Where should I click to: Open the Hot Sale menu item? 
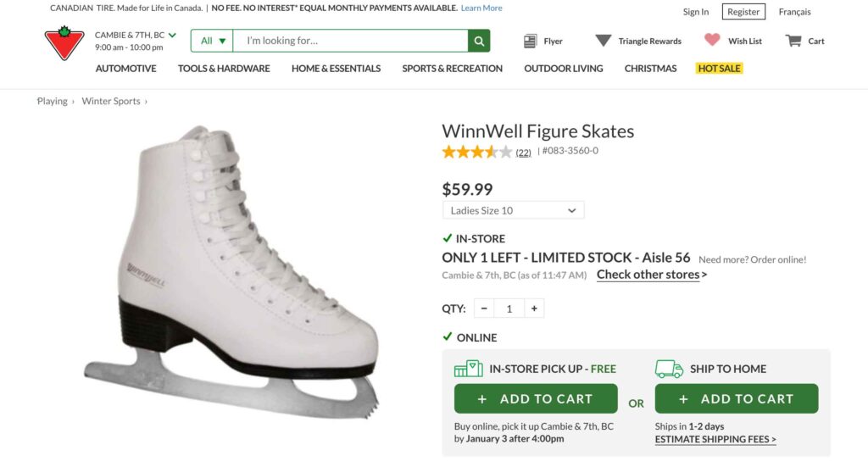[719, 68]
